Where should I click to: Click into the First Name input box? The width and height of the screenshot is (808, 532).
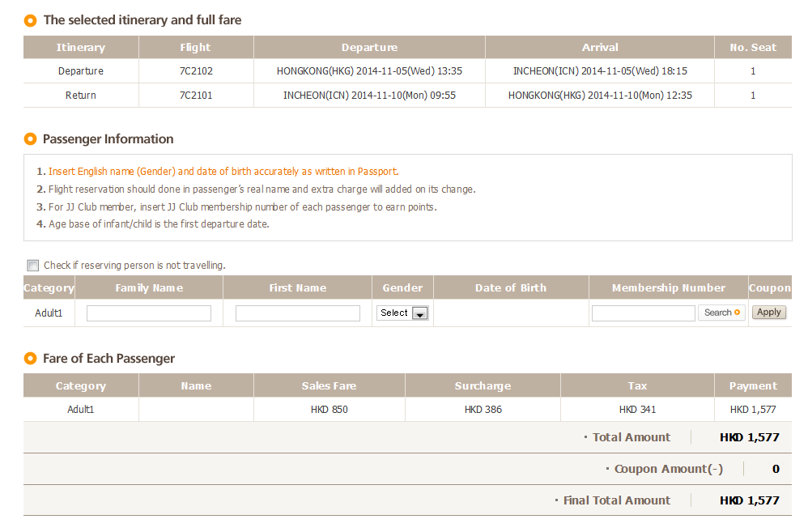point(297,313)
